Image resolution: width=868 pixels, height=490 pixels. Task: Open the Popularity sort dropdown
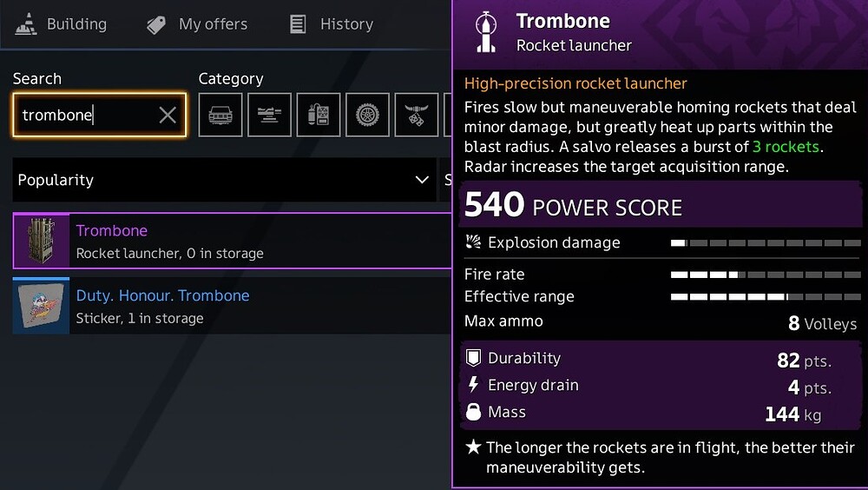224,180
